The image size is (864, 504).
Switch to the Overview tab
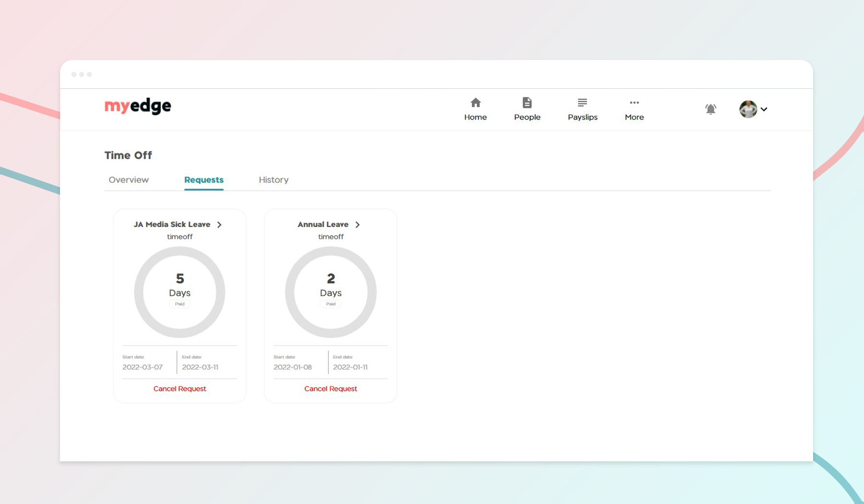128,180
